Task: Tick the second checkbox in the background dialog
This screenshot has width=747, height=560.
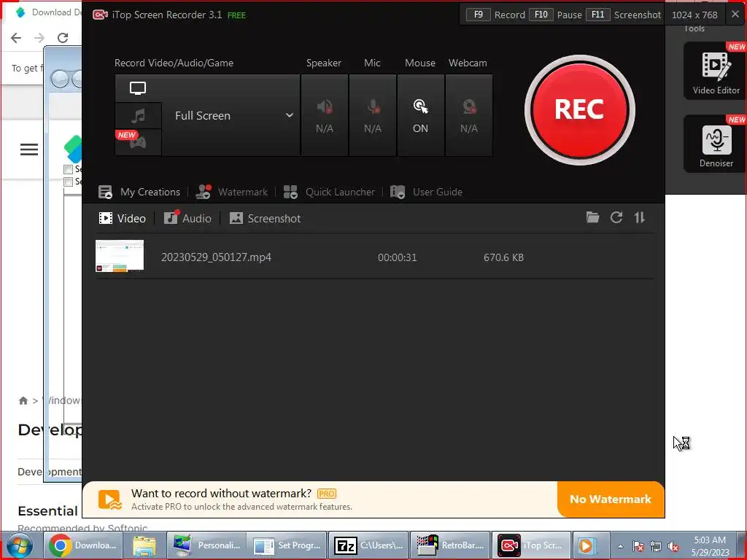Action: tap(68, 182)
